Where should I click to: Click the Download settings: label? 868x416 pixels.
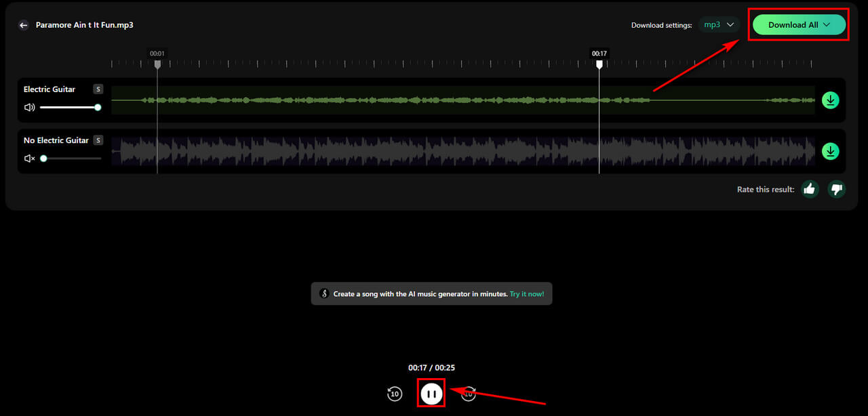click(x=662, y=25)
